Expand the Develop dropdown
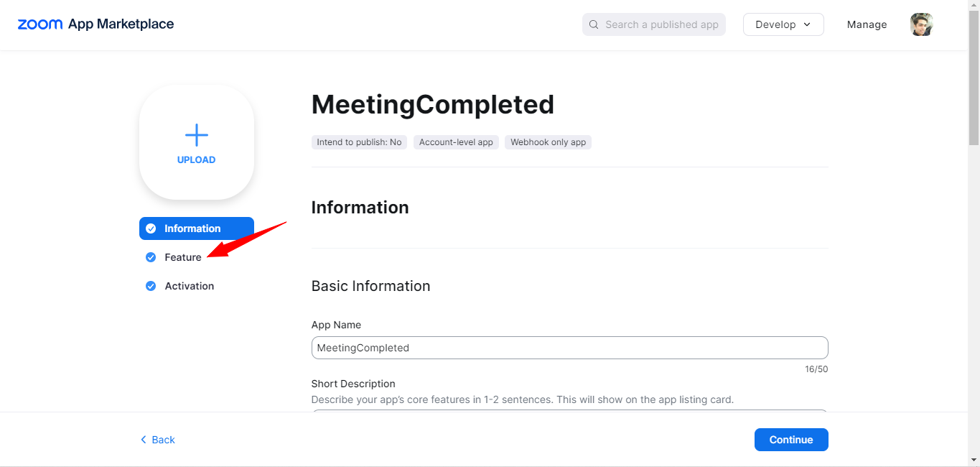980x467 pixels. coord(783,24)
